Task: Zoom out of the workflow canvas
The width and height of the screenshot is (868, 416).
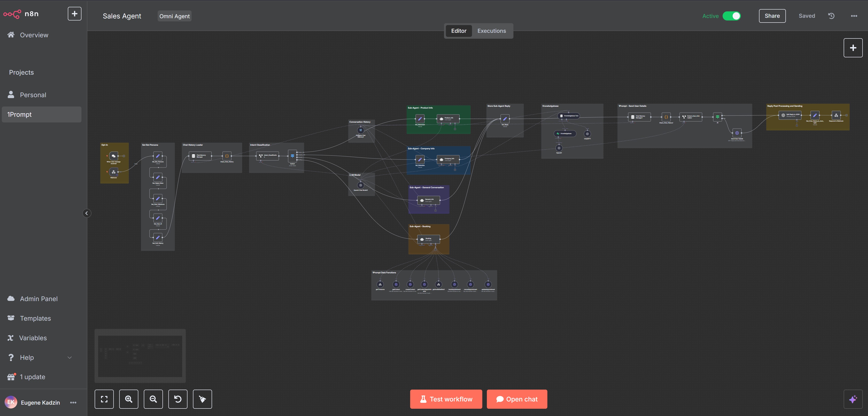Action: click(x=153, y=399)
